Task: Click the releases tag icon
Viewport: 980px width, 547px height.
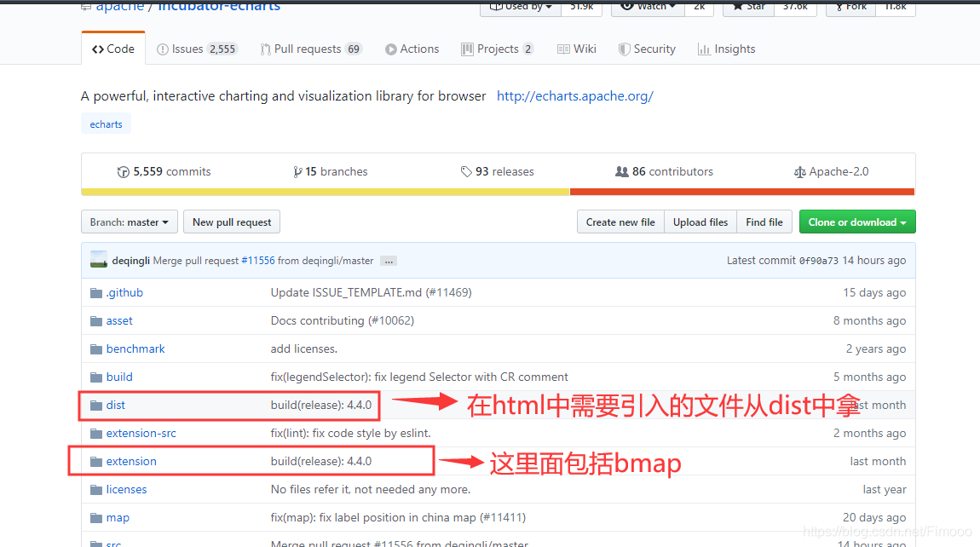Action: (x=466, y=171)
